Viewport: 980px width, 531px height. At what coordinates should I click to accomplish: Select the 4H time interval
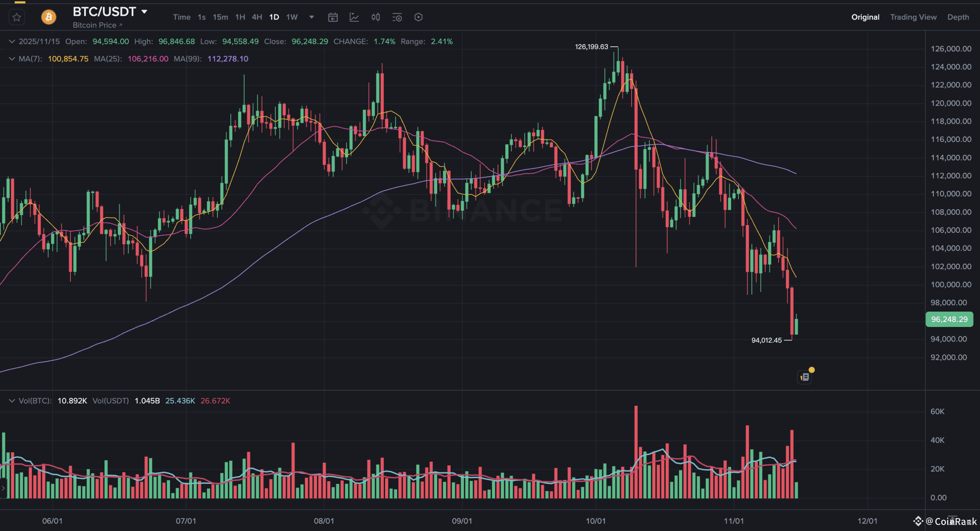coord(257,17)
